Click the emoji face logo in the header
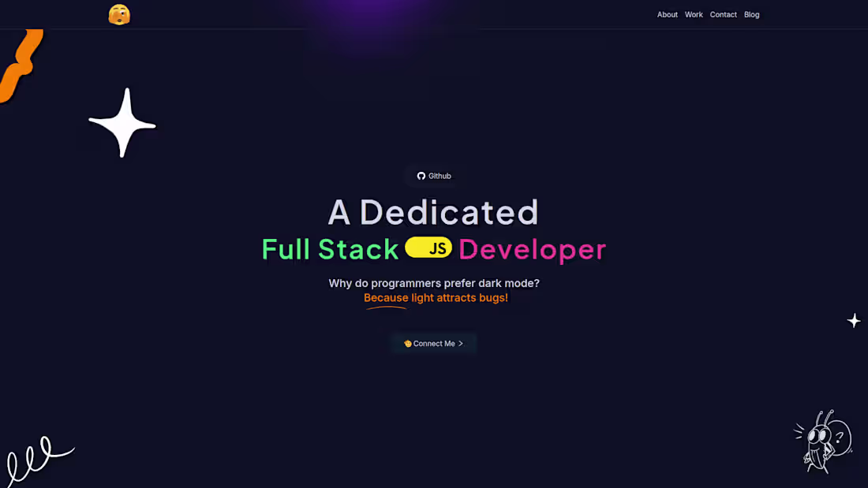868x488 pixels. [119, 15]
